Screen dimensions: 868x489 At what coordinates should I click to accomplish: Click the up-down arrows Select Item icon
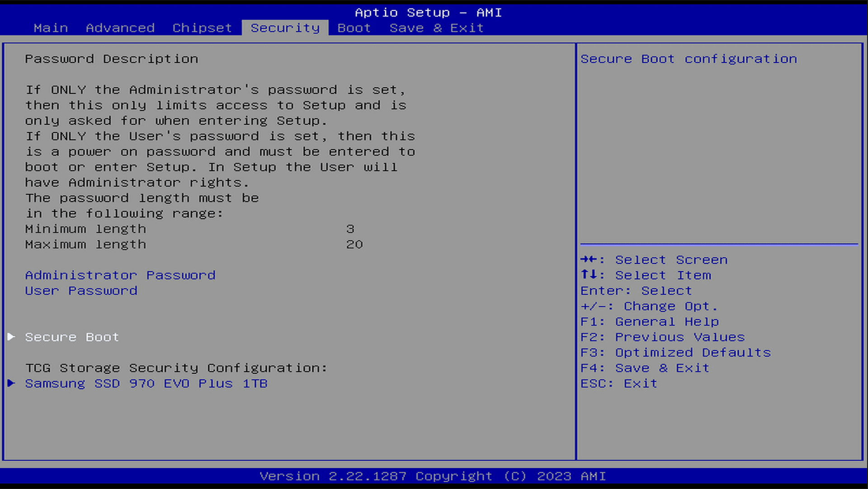click(x=589, y=275)
